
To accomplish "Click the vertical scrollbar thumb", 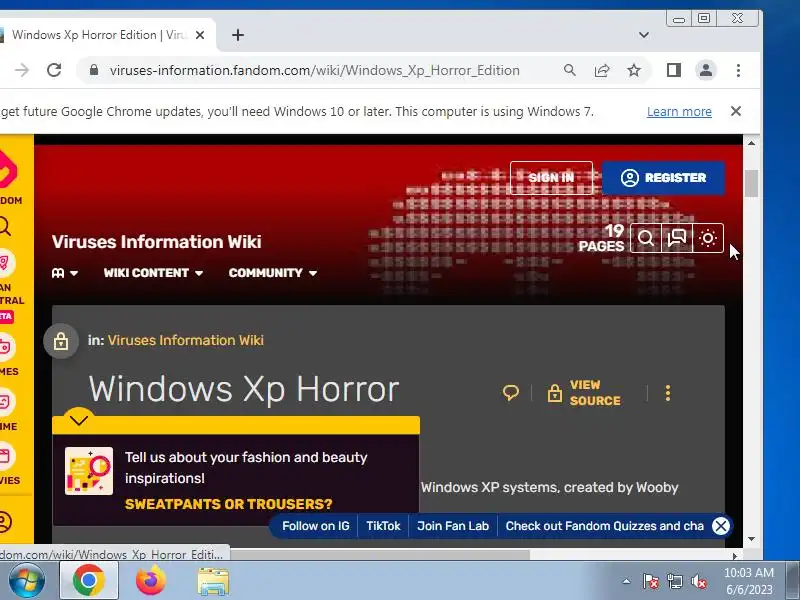I will pyautogui.click(x=751, y=183).
